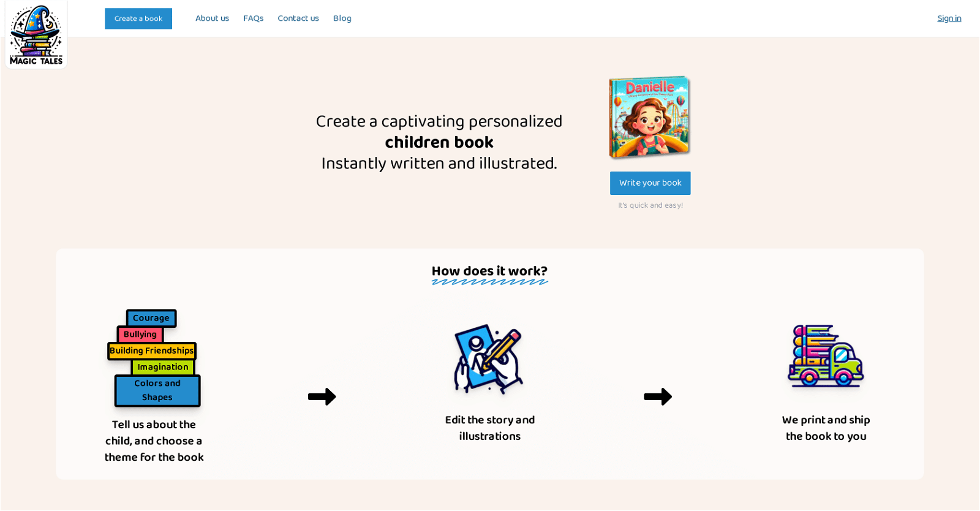Select the Courage theme block
The image size is (980, 511).
click(151, 318)
